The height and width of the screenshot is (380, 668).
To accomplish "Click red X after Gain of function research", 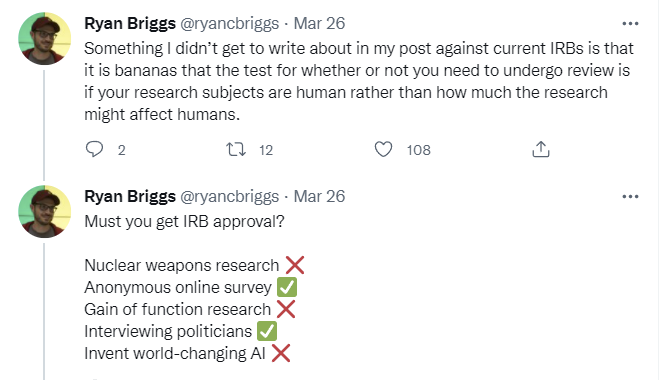I will (286, 309).
